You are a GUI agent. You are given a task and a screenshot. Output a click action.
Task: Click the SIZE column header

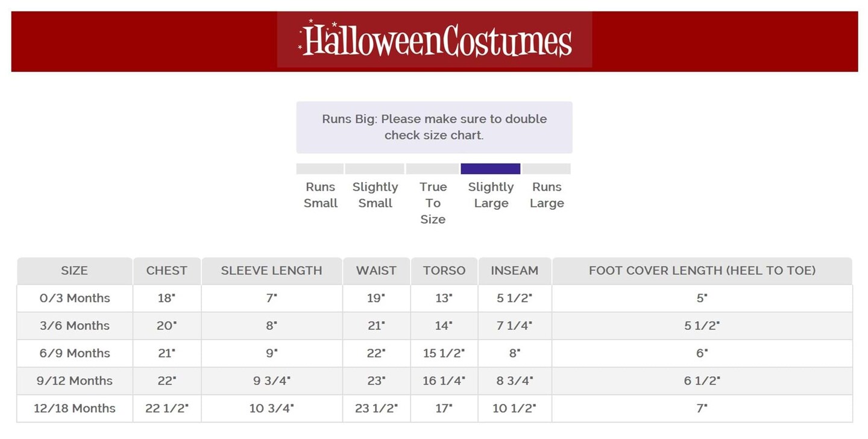tap(74, 271)
